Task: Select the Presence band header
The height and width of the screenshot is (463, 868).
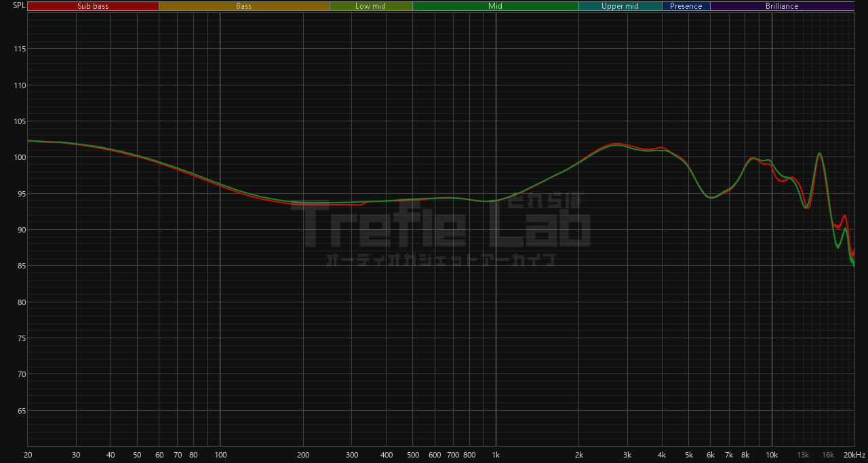Action: 686,6
